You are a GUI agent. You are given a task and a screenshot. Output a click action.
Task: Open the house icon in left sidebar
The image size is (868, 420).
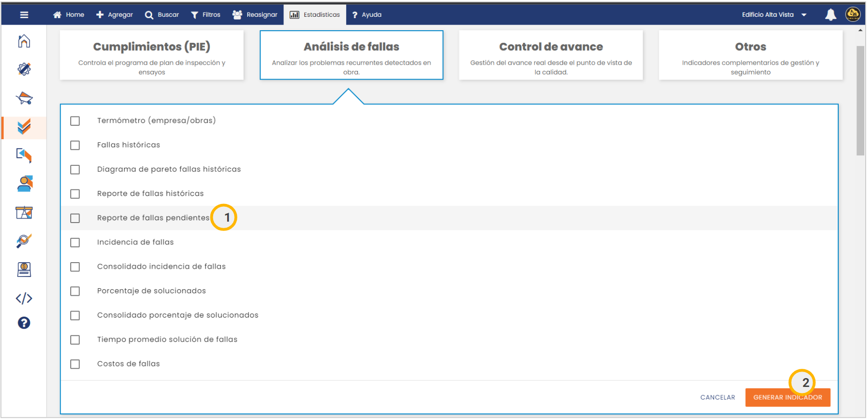24,41
